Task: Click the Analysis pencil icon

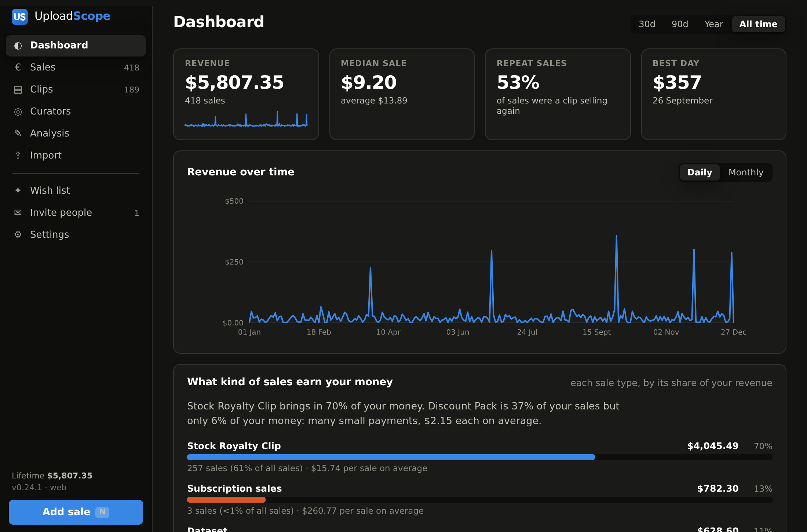Action: pyautogui.click(x=18, y=133)
